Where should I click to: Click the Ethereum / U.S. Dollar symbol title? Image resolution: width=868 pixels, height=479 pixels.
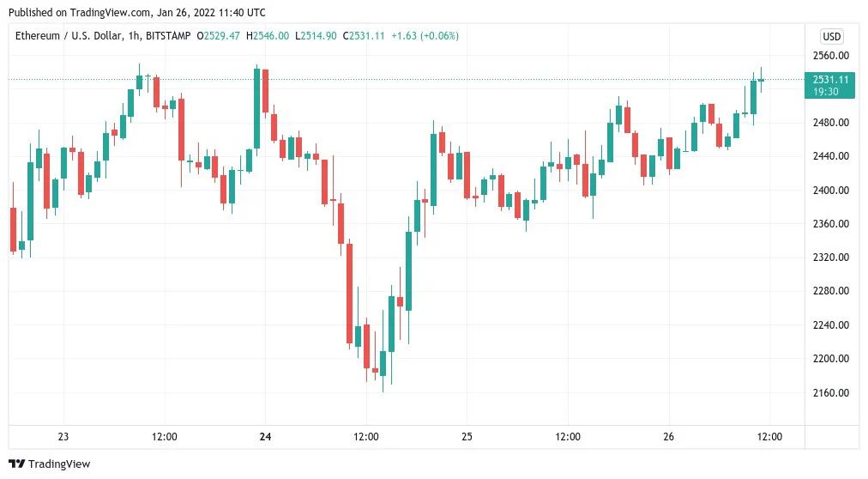tap(73, 36)
